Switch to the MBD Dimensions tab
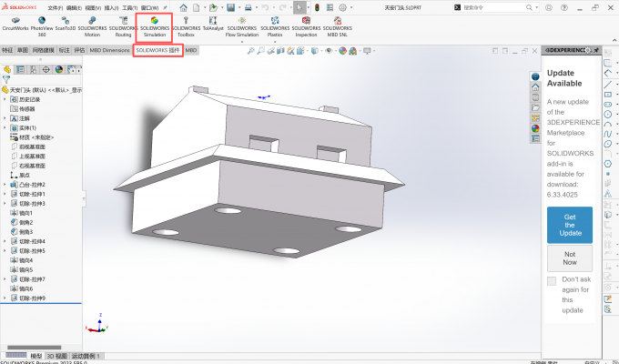 (x=109, y=50)
